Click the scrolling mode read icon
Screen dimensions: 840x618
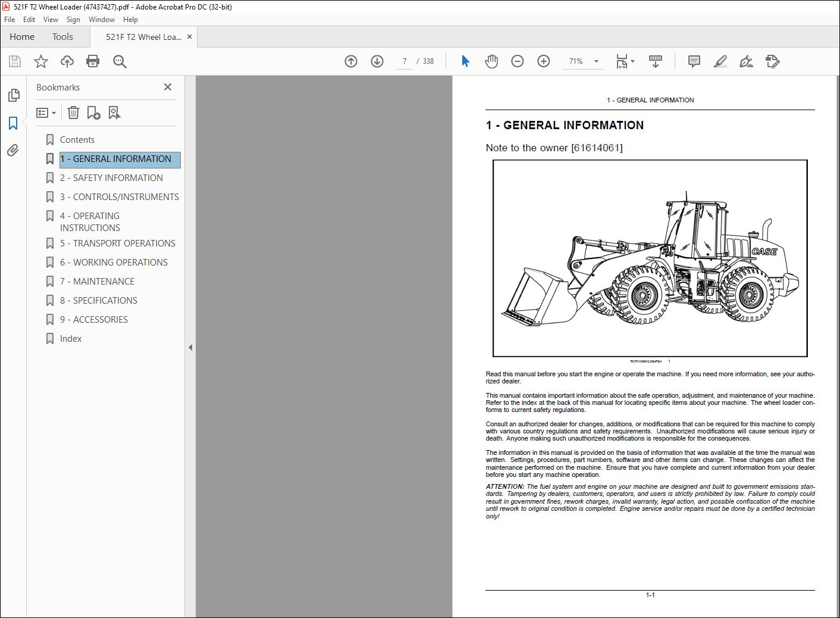tap(656, 61)
